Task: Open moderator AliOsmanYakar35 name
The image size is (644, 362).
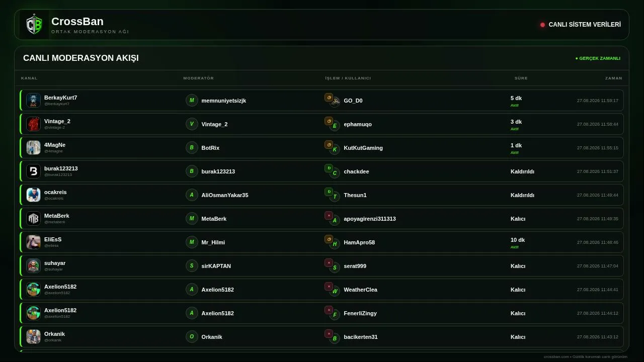Action: (225, 195)
